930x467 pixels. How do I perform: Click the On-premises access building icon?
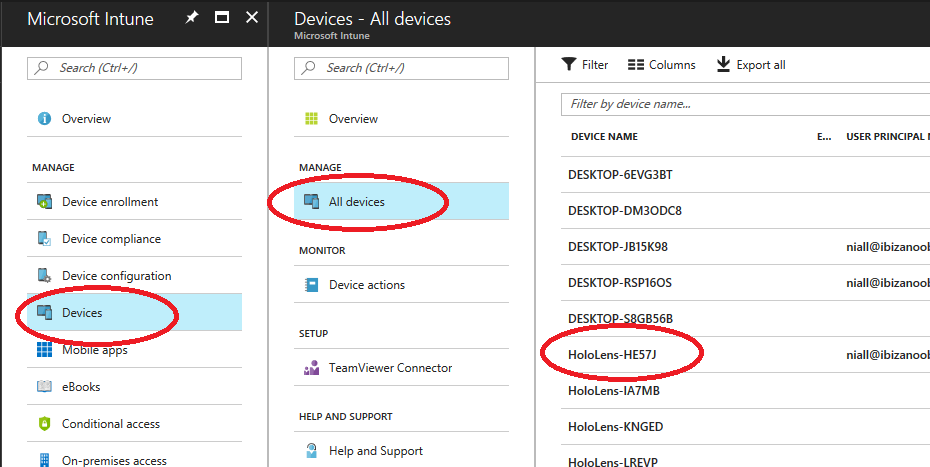point(44,460)
